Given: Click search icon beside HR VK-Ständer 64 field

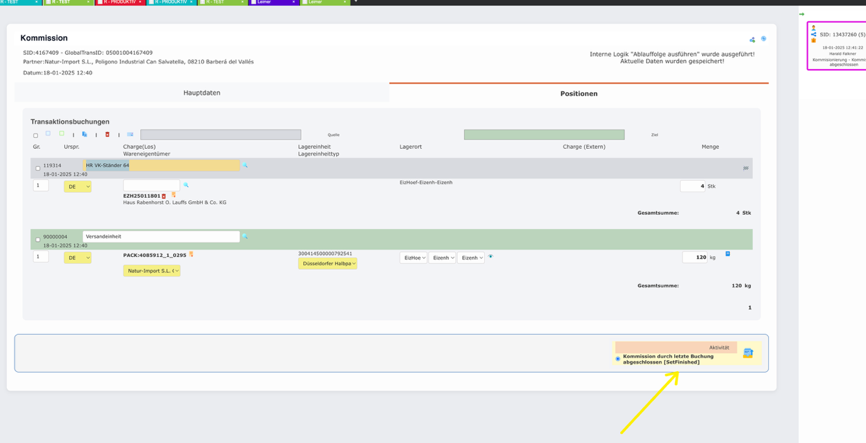Looking at the screenshot, I should click(x=245, y=166).
